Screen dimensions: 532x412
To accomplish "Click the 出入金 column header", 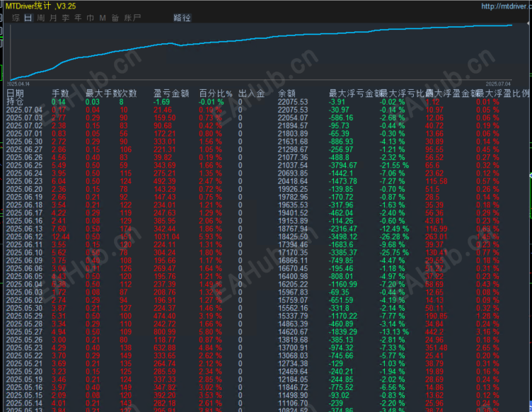I will 251,93.
